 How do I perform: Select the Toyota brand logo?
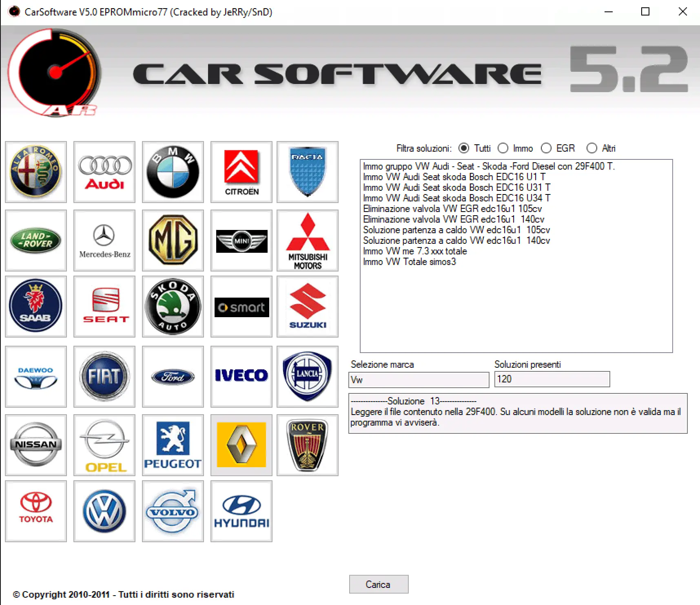pyautogui.click(x=36, y=511)
